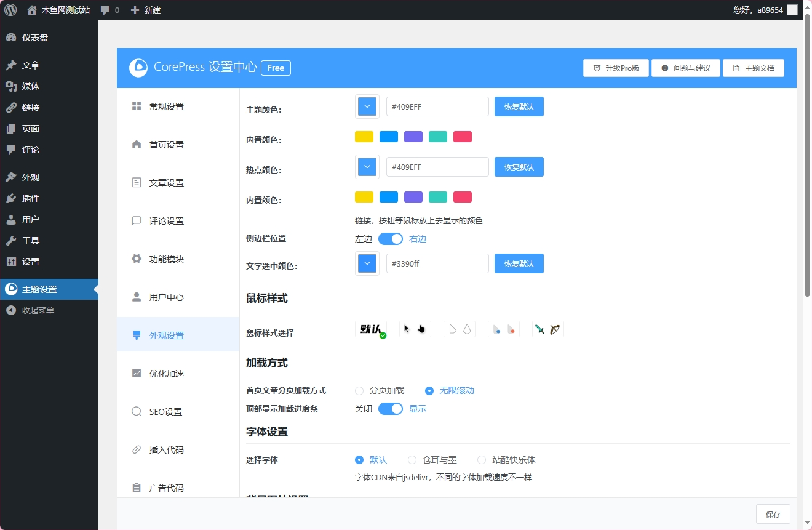Click the grid icon of 常规设置
The height and width of the screenshot is (530, 812).
pyautogui.click(x=137, y=106)
